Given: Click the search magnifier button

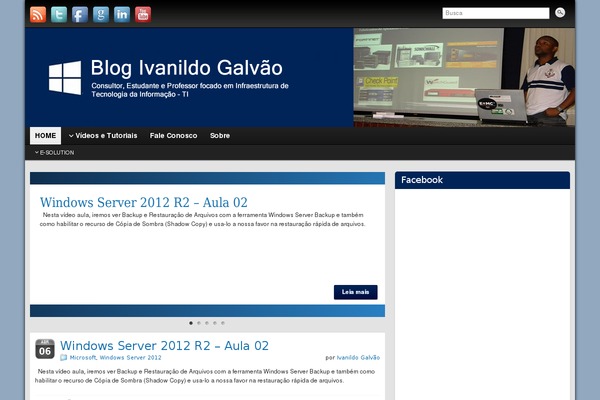Looking at the screenshot, I should pyautogui.click(x=560, y=13).
